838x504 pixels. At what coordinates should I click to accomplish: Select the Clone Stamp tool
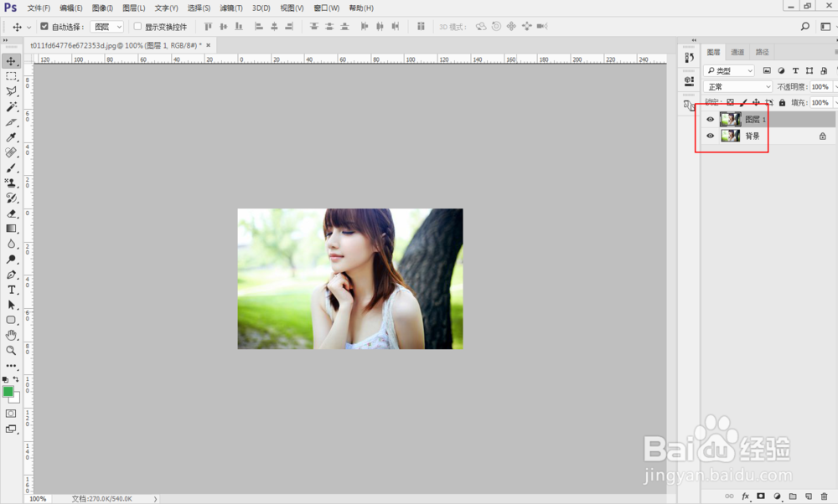click(11, 183)
